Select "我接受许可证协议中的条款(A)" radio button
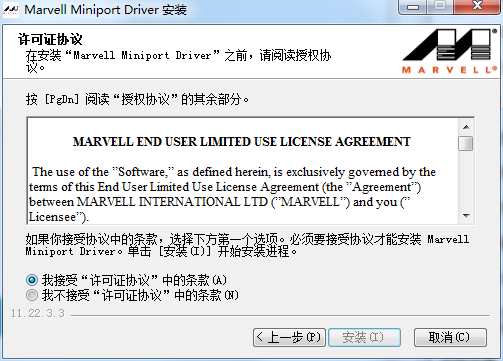503x361 pixels. [x=32, y=280]
